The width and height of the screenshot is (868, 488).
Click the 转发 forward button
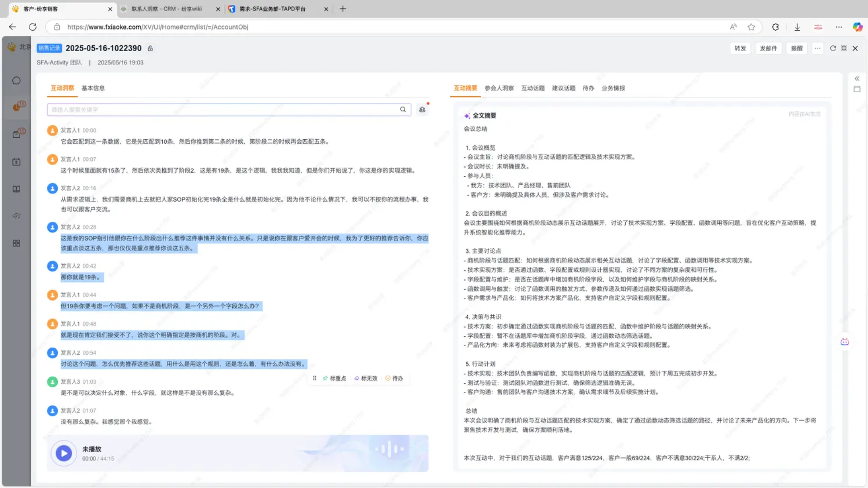coord(740,48)
